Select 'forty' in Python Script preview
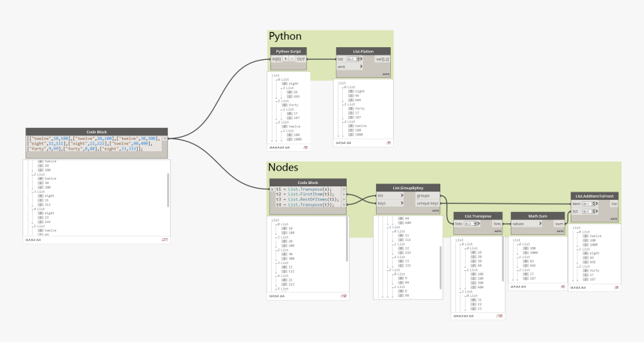The image size is (644, 342). click(294, 105)
